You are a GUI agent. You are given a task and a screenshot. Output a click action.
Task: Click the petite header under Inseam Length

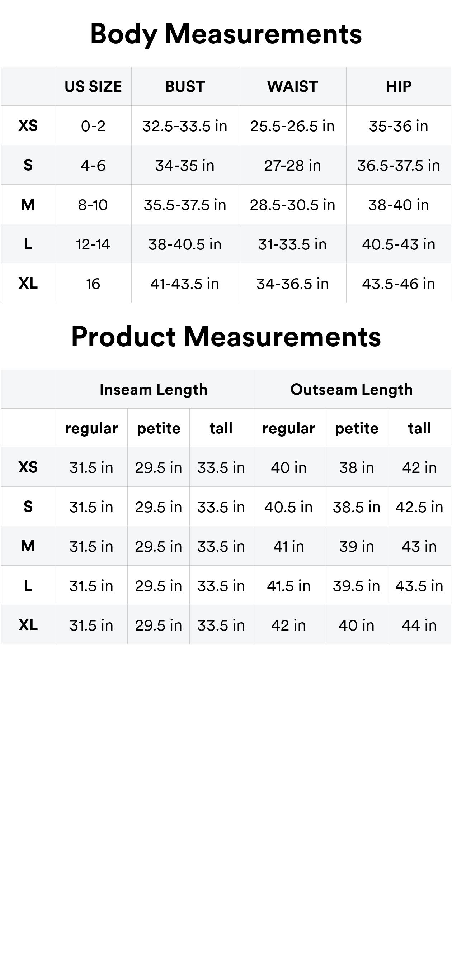(159, 428)
